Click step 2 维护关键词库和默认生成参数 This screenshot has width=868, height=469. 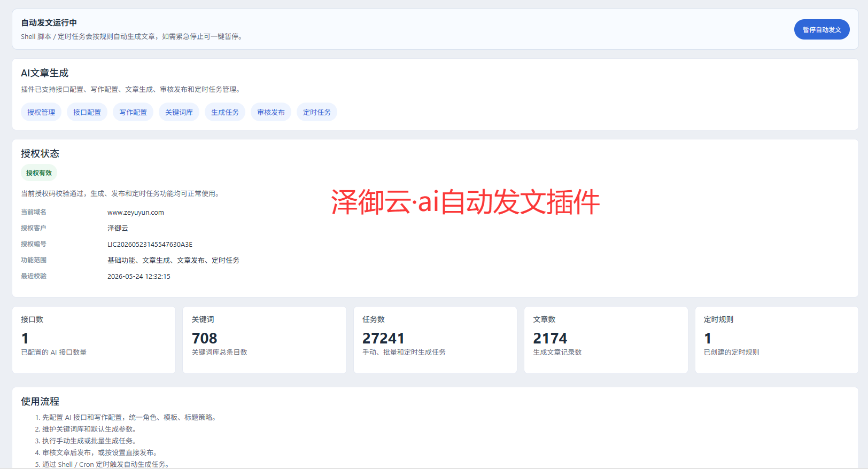(90, 429)
